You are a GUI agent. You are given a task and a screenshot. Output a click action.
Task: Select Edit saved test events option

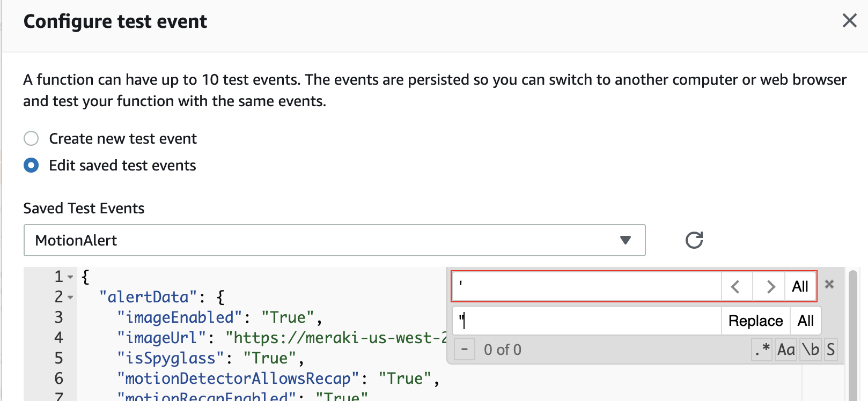[31, 166]
